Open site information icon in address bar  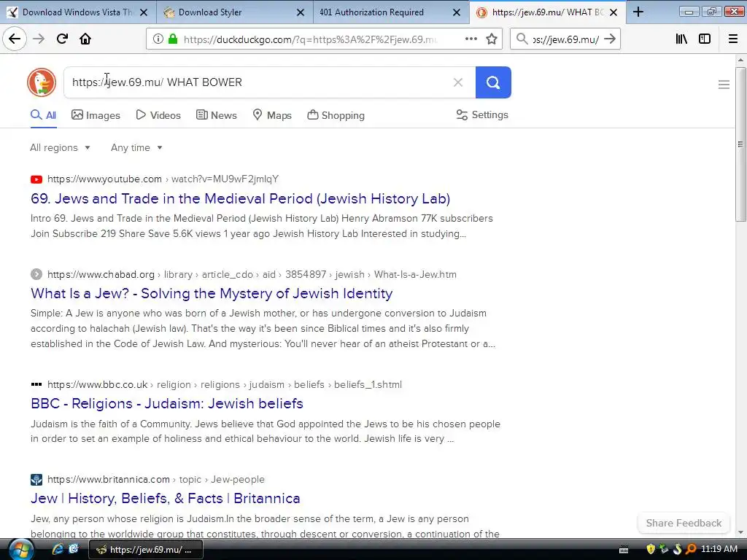[x=158, y=39]
